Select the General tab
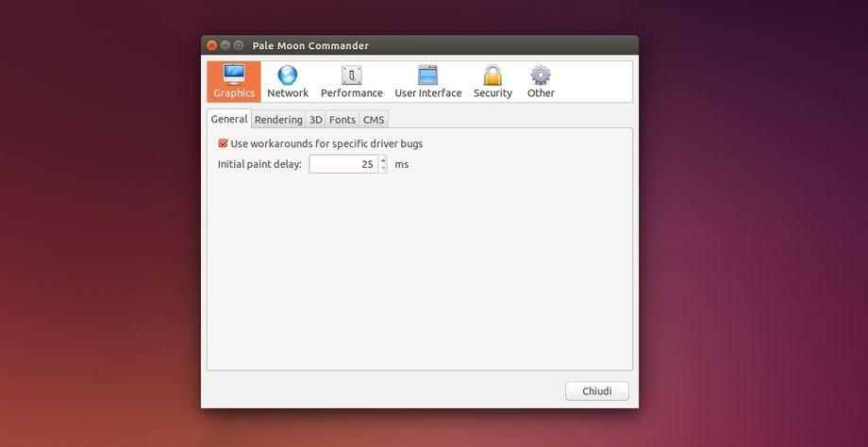 coord(229,119)
